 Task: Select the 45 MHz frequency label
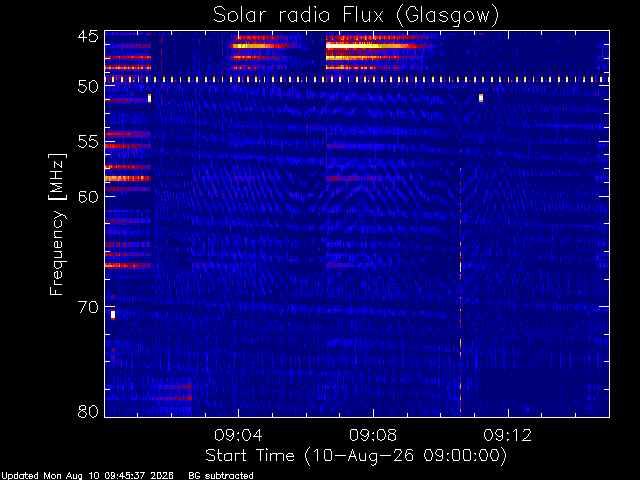pyautogui.click(x=88, y=37)
